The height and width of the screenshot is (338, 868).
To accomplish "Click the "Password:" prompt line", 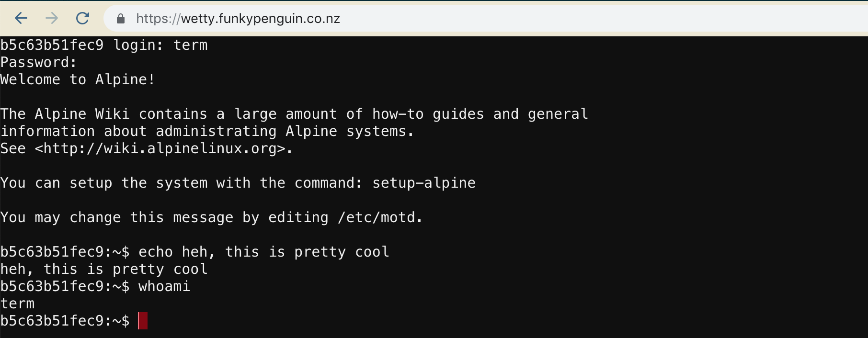I will pyautogui.click(x=38, y=62).
